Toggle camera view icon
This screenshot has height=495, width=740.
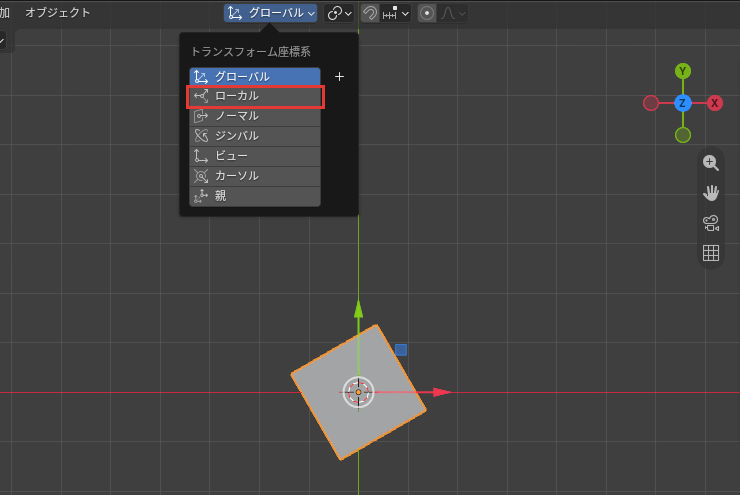[711, 223]
